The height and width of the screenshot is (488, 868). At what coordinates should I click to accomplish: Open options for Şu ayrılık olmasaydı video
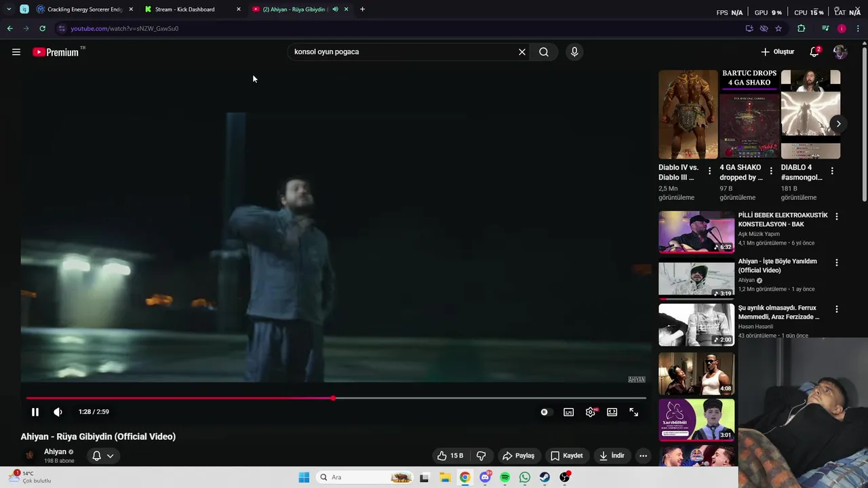pos(837,309)
